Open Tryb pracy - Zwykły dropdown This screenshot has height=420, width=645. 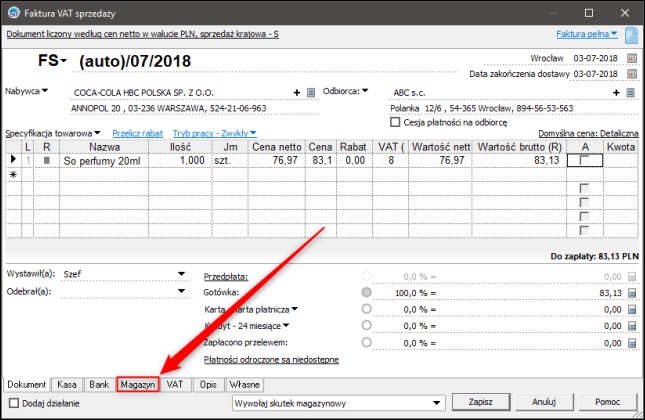[x=214, y=133]
